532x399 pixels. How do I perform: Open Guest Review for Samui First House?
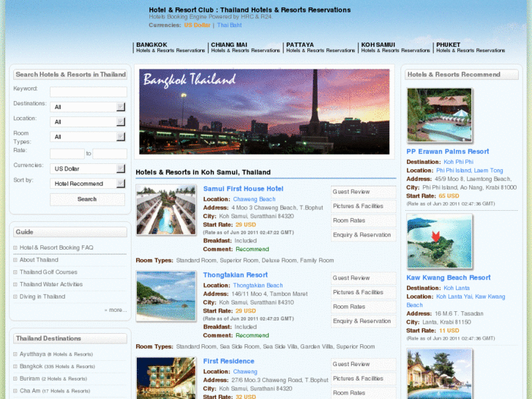pos(364,192)
